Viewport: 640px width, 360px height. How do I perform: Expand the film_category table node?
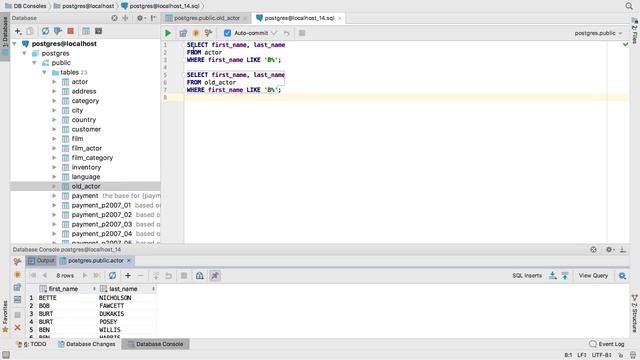point(54,158)
